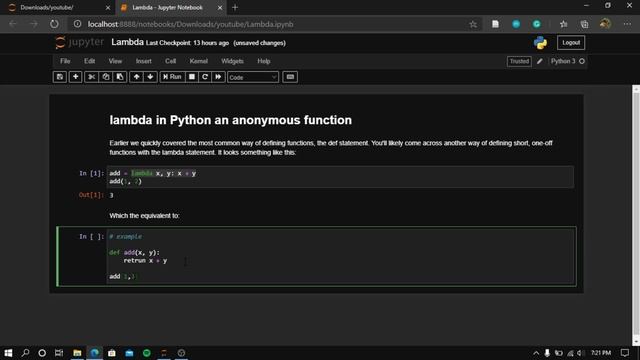
Task: Move selected cell up arrow
Action: click(136, 77)
